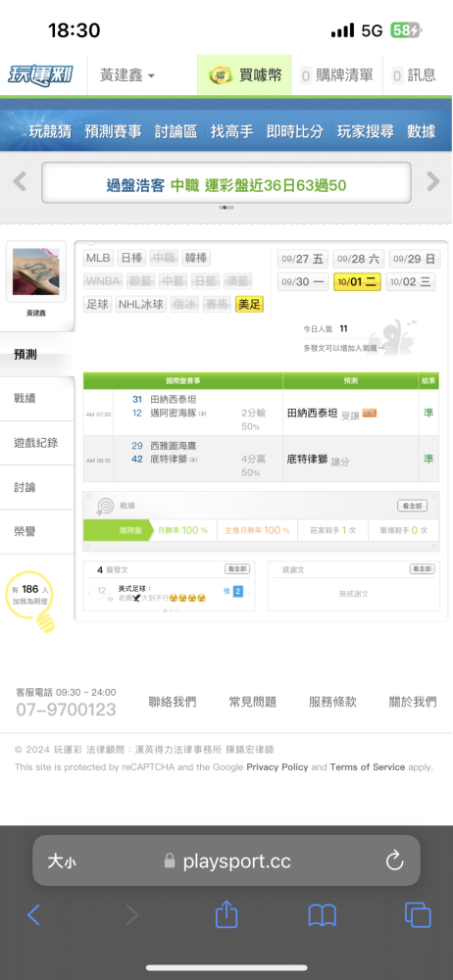The width and height of the screenshot is (453, 980).
Task: Reload the playsport.cc page
Action: (x=395, y=861)
